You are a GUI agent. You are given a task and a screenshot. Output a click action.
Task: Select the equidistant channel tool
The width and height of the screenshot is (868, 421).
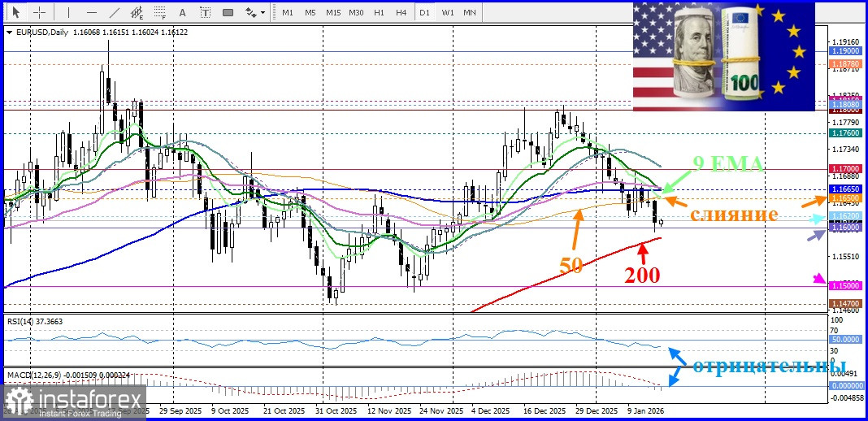click(137, 11)
